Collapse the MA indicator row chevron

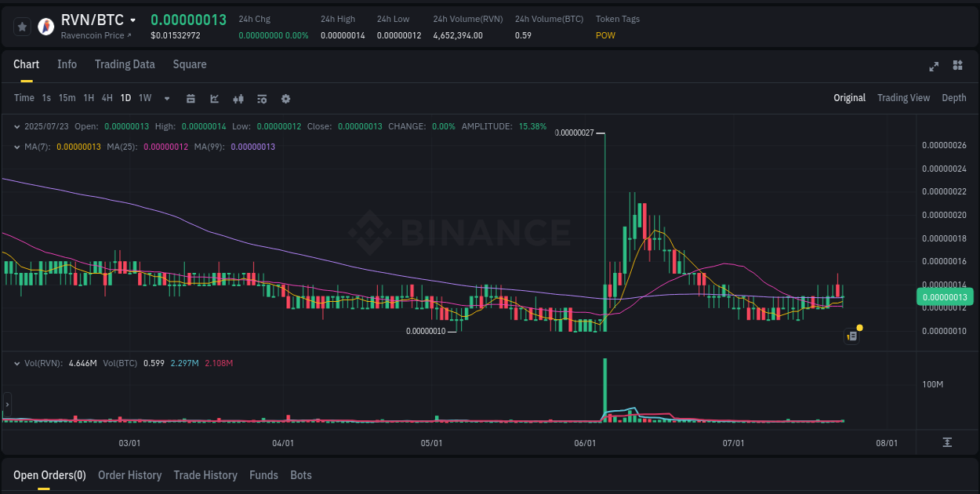tap(17, 146)
